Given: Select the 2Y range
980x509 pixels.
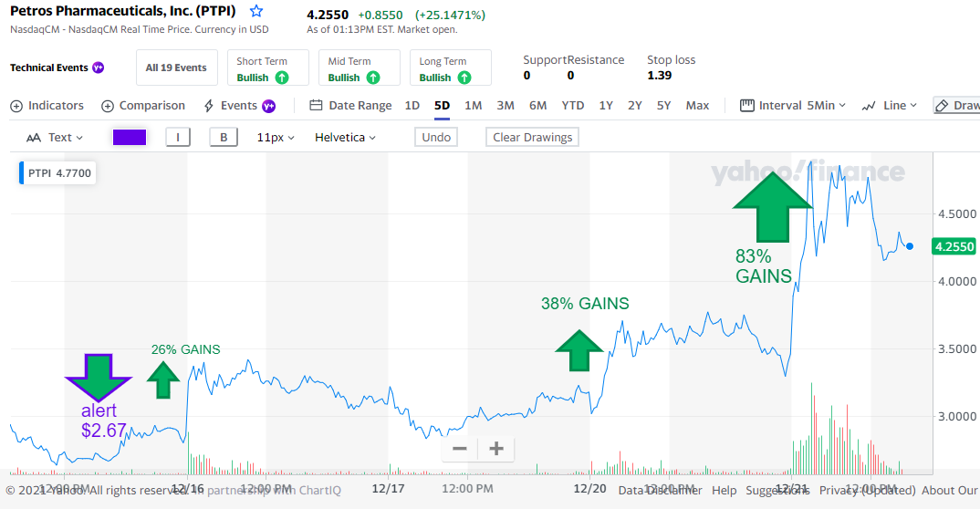Looking at the screenshot, I should [635, 106].
